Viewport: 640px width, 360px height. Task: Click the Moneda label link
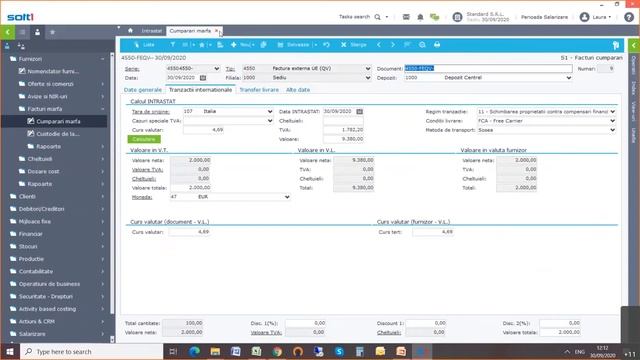click(142, 197)
